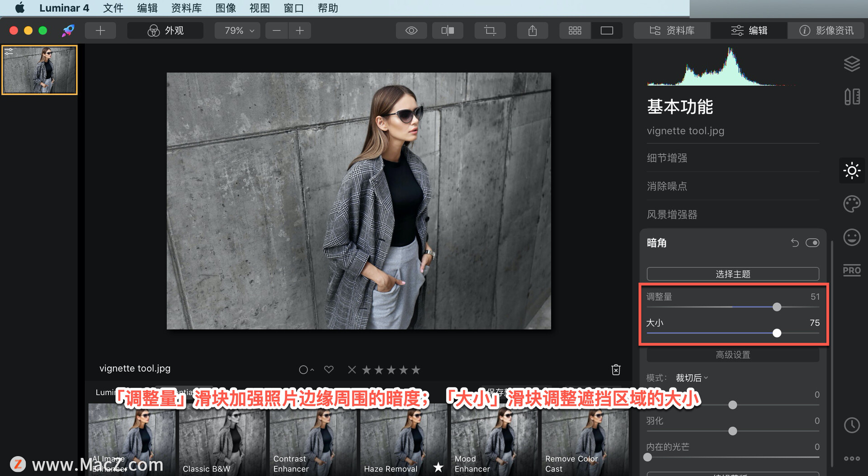Image resolution: width=868 pixels, height=476 pixels.
Task: Click the 调整量 slider handle
Action: (777, 307)
